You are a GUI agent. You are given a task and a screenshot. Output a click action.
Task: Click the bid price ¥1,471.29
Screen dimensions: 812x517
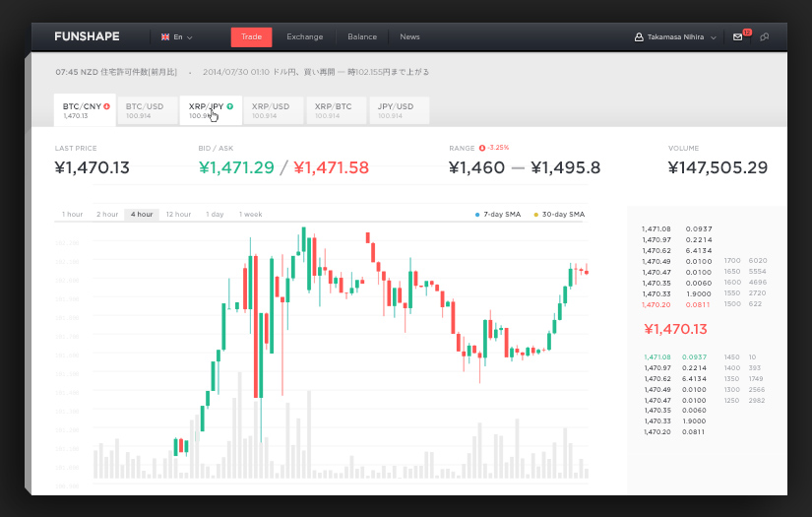pos(236,167)
